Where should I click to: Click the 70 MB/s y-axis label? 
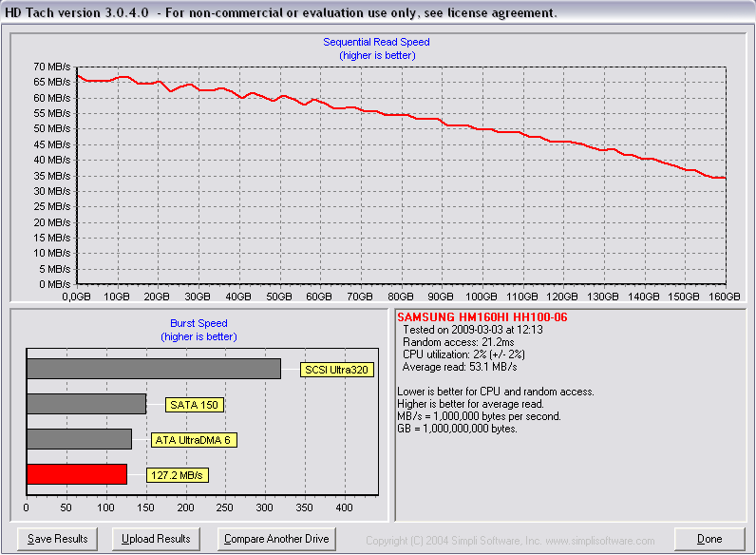[x=51, y=67]
